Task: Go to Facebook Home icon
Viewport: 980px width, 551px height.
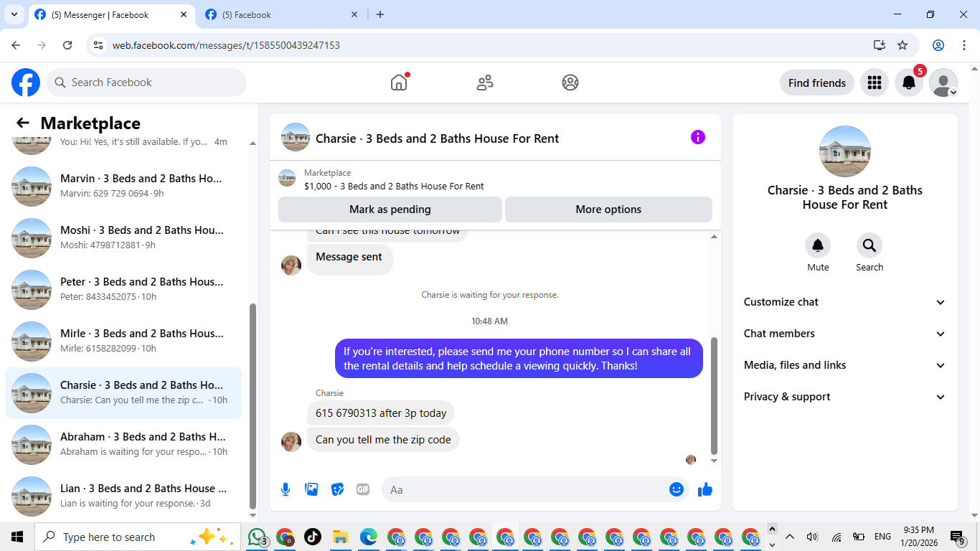Action: (399, 83)
